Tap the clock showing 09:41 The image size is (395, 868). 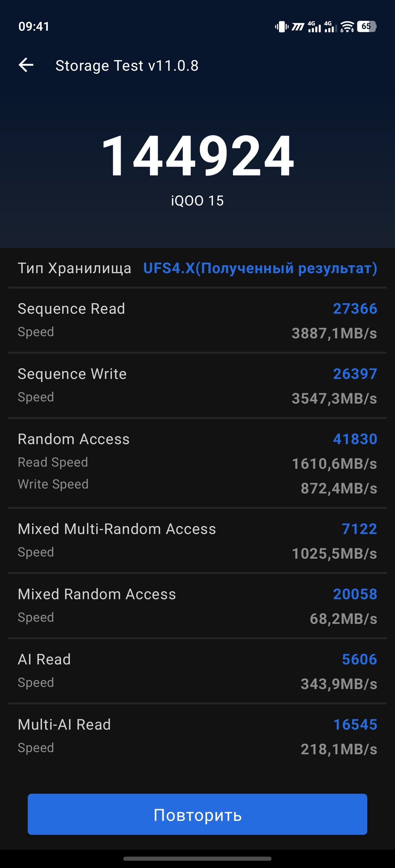coord(34,27)
